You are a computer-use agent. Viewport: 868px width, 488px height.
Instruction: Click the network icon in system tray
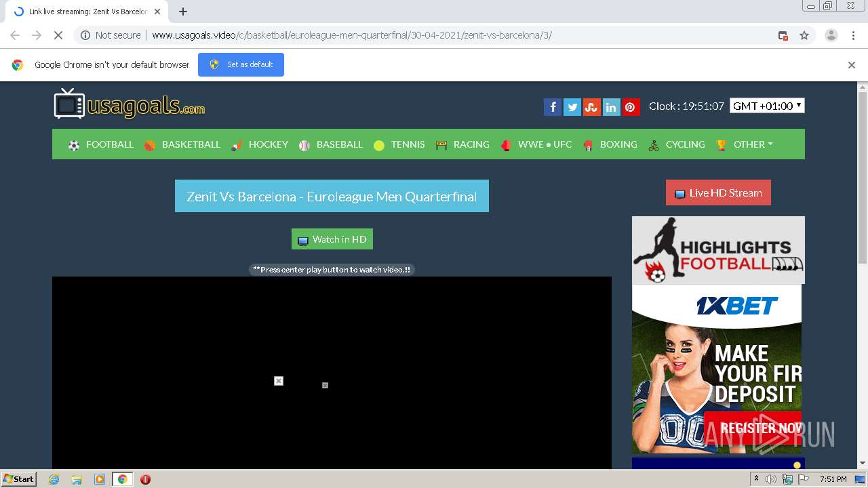click(787, 479)
